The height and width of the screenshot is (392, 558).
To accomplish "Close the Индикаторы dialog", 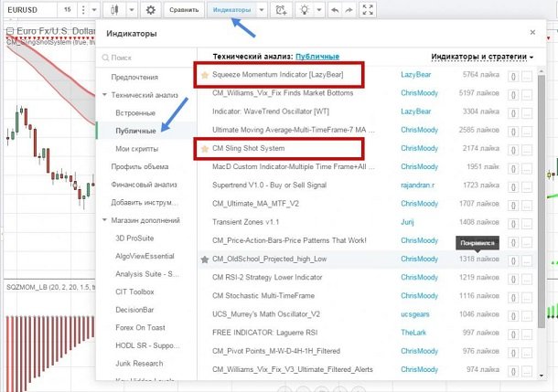I will (x=532, y=32).
